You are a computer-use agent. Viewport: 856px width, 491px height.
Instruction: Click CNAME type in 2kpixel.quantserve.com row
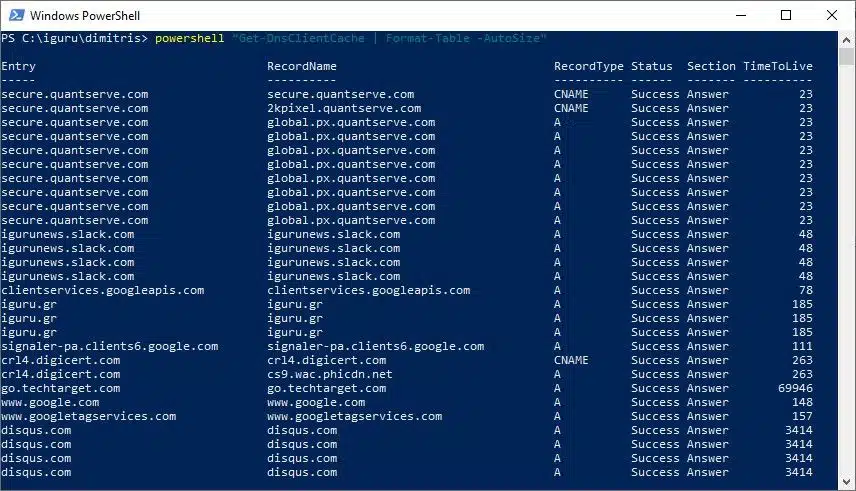point(571,108)
